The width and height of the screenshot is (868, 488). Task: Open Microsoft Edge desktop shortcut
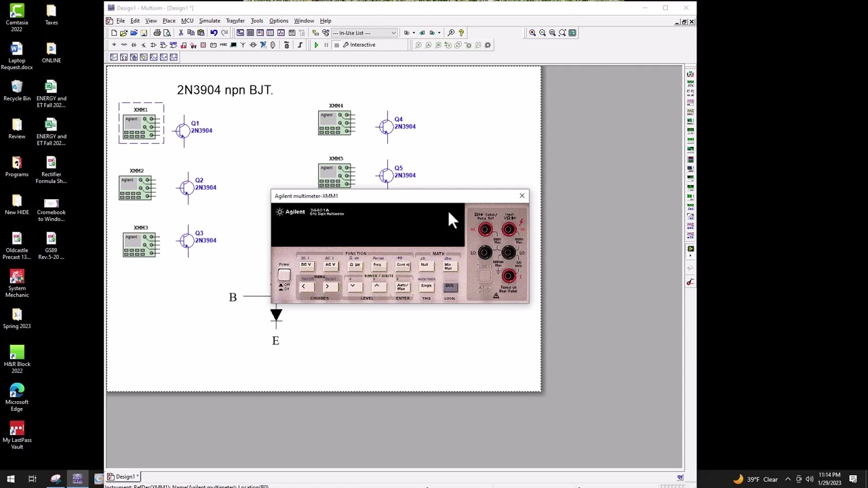click(17, 398)
